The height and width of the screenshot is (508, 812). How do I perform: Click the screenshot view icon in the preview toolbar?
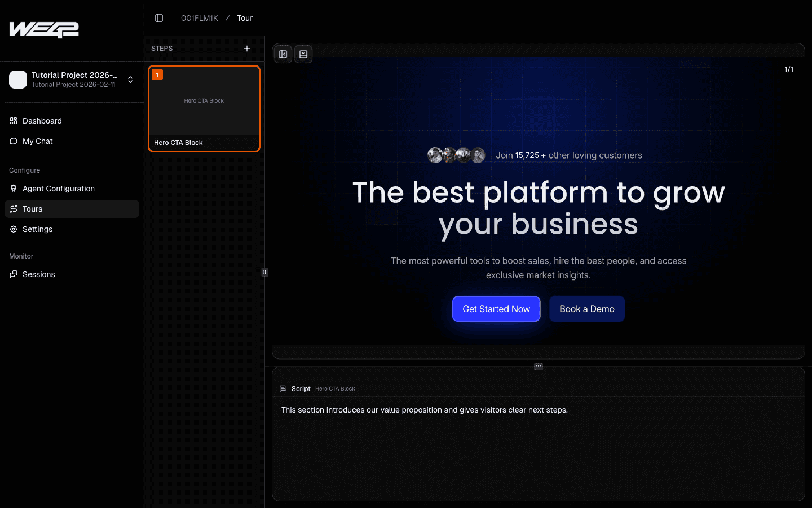pyautogui.click(x=303, y=54)
